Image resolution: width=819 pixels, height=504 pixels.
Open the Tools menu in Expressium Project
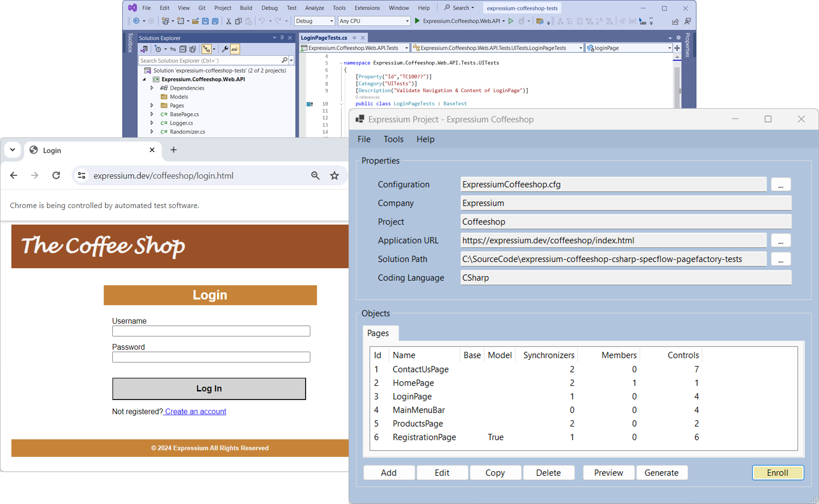(393, 139)
